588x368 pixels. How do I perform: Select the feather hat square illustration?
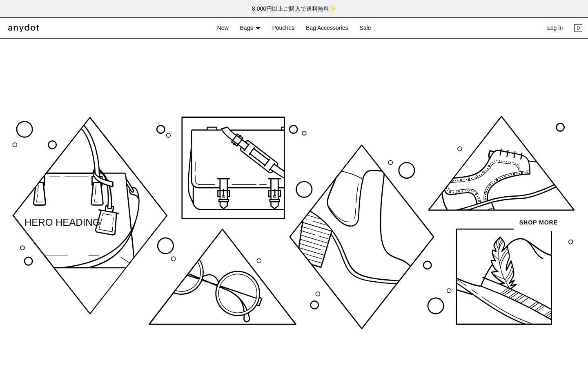pos(504,277)
